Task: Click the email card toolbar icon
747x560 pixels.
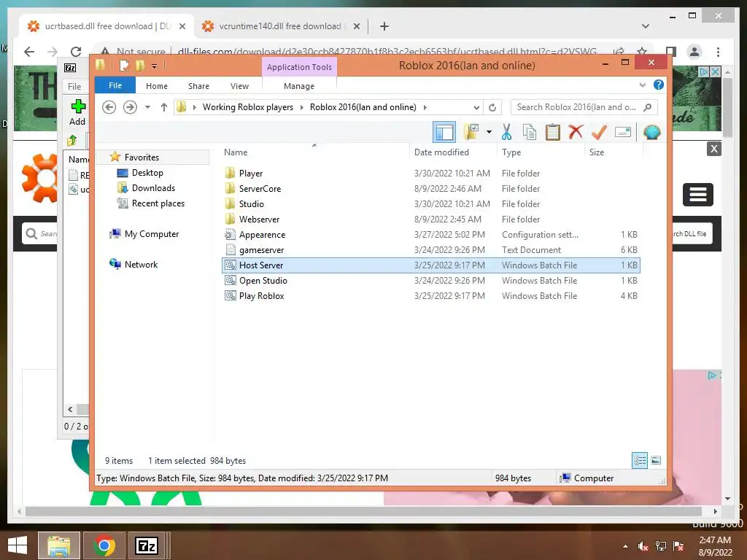Action: 623,132
